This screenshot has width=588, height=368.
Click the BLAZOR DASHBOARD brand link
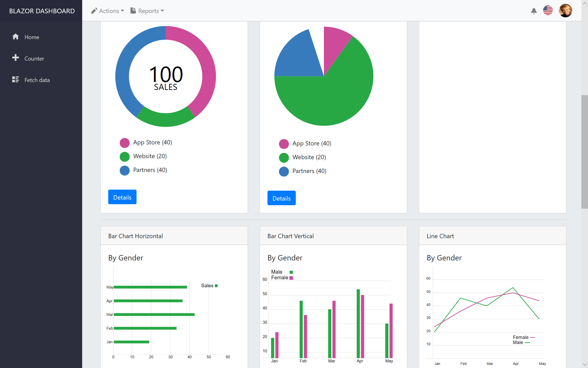point(42,11)
